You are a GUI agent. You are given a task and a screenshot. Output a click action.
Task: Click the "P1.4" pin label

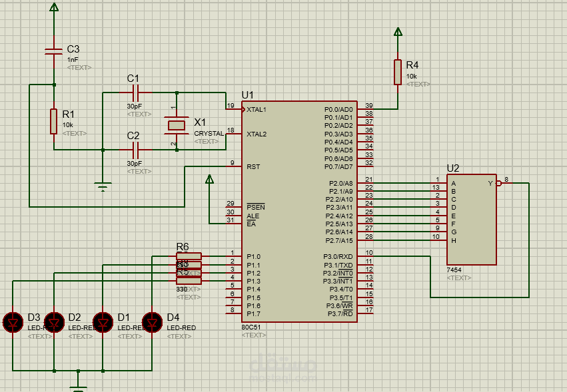pos(253,289)
